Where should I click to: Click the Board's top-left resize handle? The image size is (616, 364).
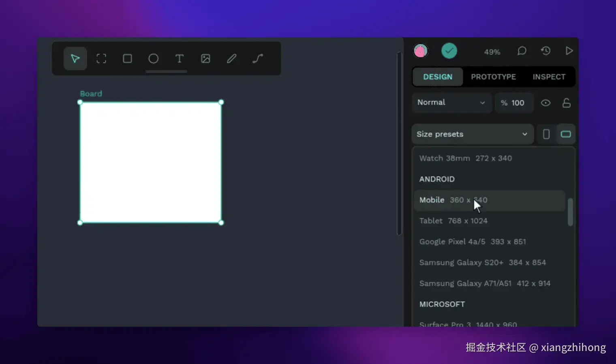tap(80, 103)
